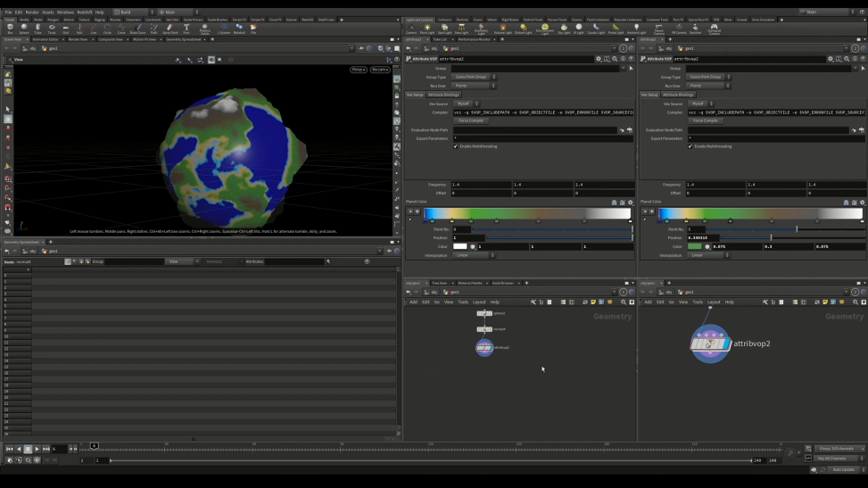Select attribvop2 node in left network editor
Screen dimensions: 868x488
pyautogui.click(x=484, y=348)
